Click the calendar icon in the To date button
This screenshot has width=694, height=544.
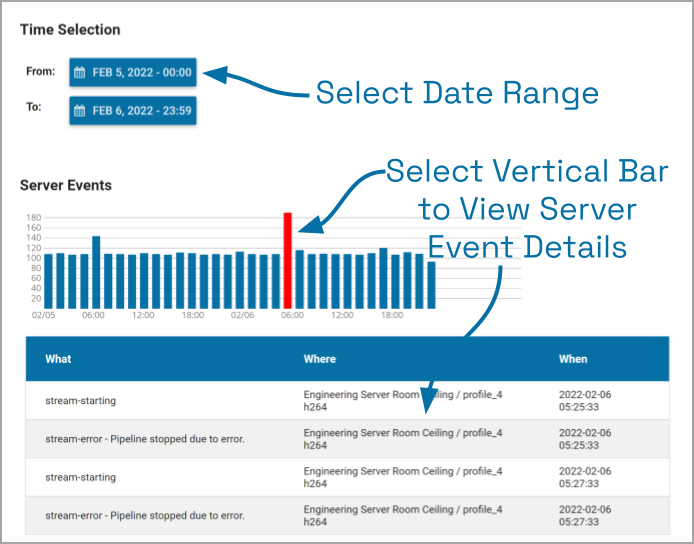point(80,110)
